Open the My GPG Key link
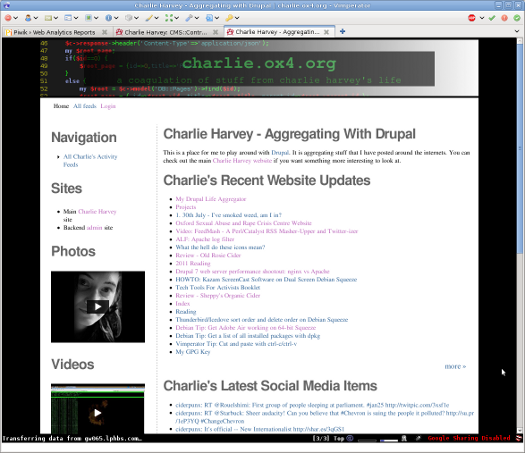 click(193, 352)
